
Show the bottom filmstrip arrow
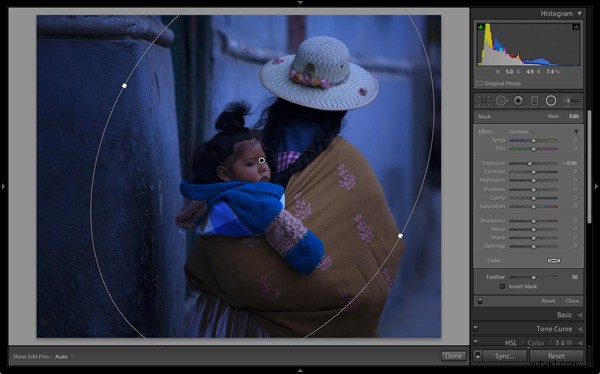tap(300, 371)
